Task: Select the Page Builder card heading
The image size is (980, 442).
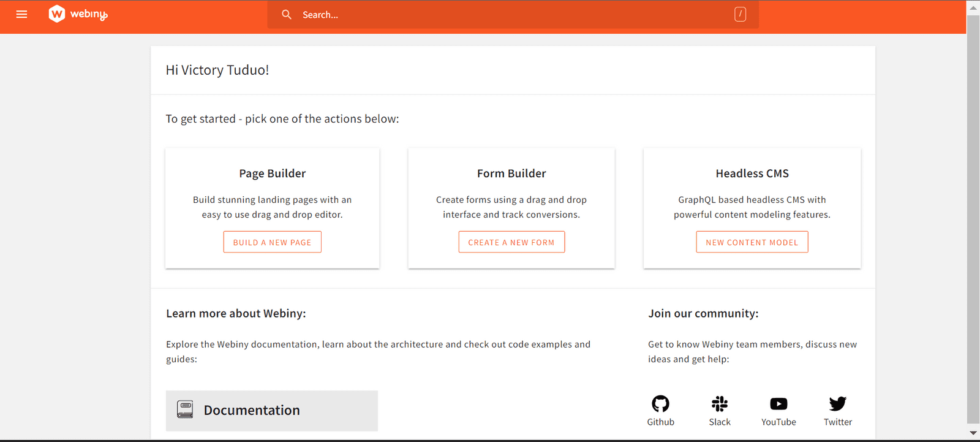Action: [272, 173]
